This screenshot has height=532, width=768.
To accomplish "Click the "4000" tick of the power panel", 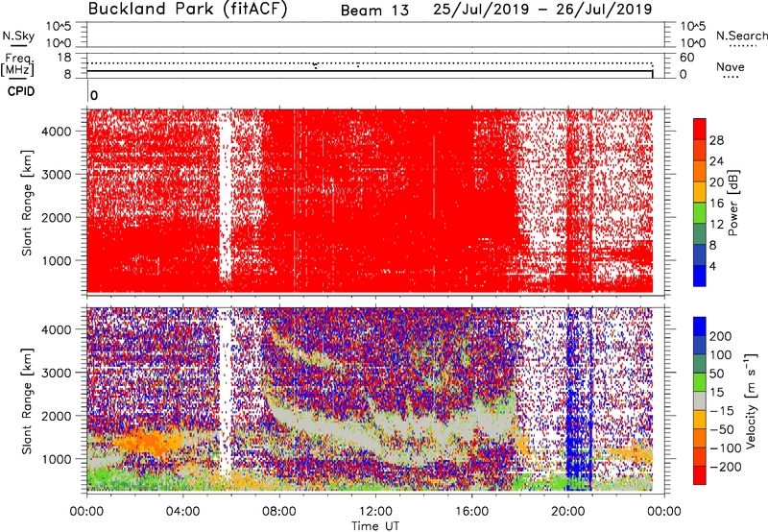I will coord(57,132).
